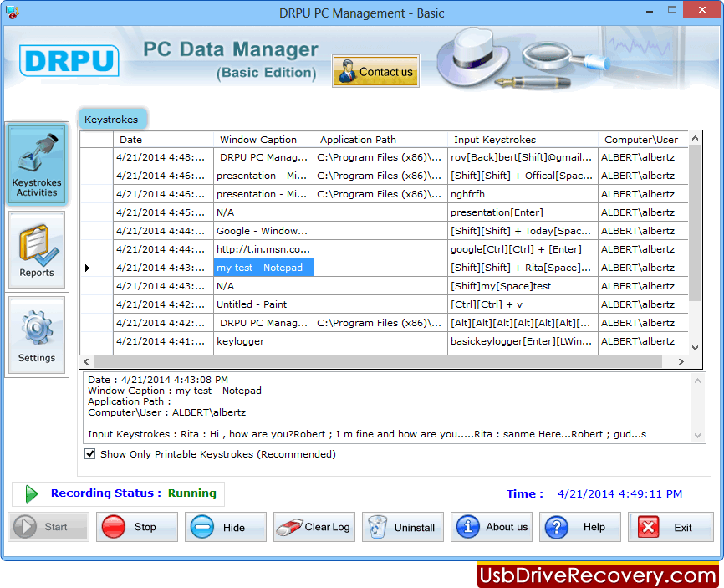Clear the log with Clear Log
This screenshot has height=588, width=724.
pyautogui.click(x=314, y=527)
